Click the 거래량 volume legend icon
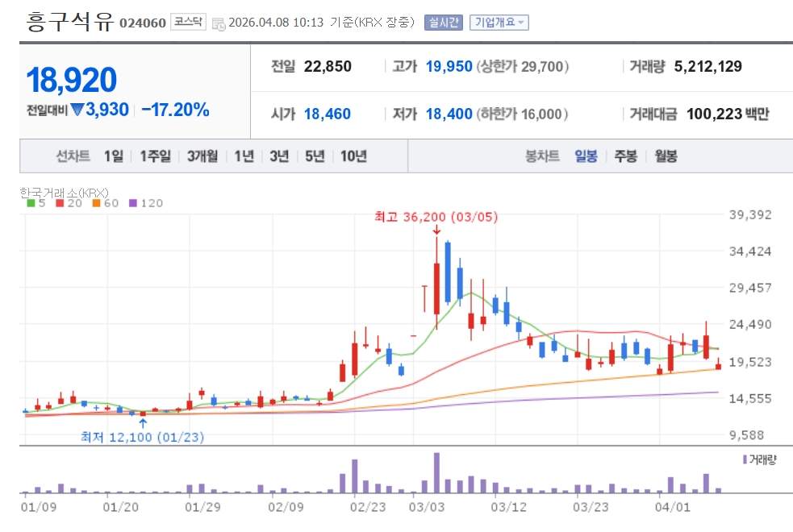The image size is (793, 532). pyautogui.click(x=744, y=459)
